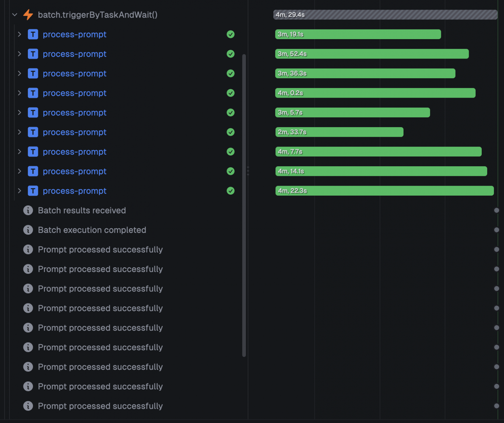Select the Batch execution completed log entry
This screenshot has width=504, height=423.
click(x=92, y=230)
